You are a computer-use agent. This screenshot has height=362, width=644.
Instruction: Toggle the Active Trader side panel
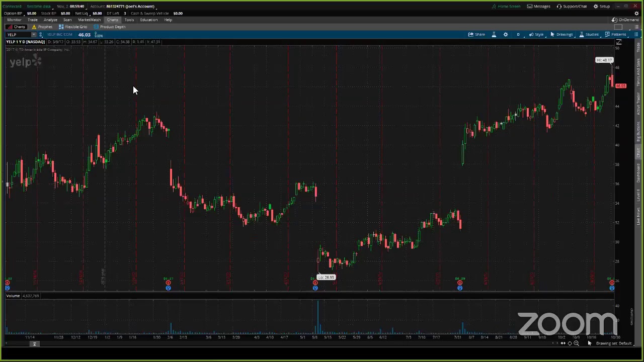tap(638, 103)
